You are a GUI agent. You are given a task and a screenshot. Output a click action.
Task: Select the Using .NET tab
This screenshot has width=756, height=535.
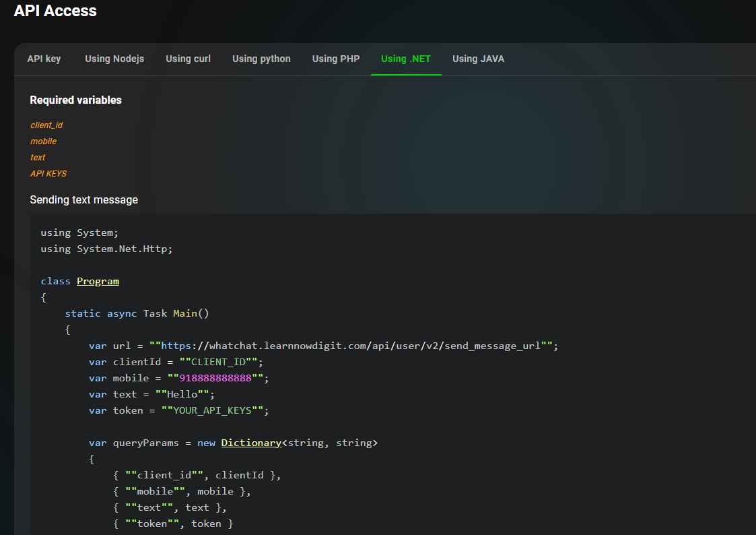[x=405, y=59]
